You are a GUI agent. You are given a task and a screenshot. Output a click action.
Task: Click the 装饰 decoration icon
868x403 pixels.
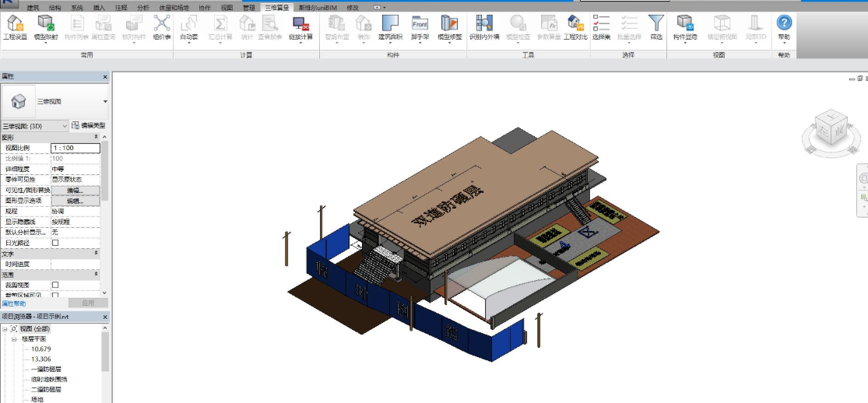click(x=363, y=23)
